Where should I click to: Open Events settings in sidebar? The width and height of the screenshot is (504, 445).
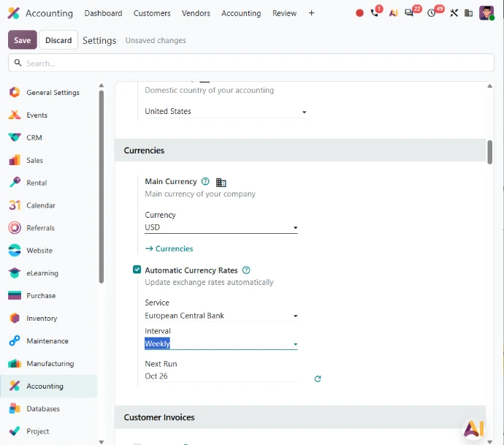(48, 115)
